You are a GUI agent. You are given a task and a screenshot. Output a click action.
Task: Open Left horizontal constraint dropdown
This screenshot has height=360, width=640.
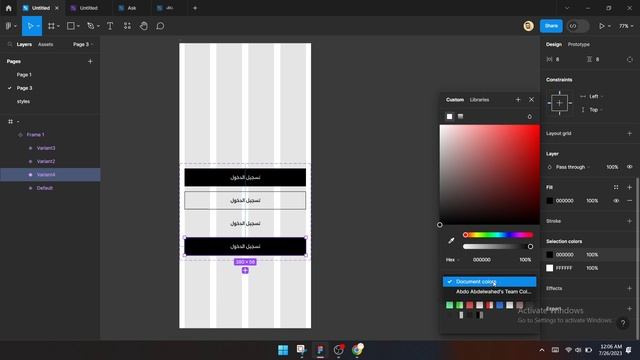[x=595, y=96]
